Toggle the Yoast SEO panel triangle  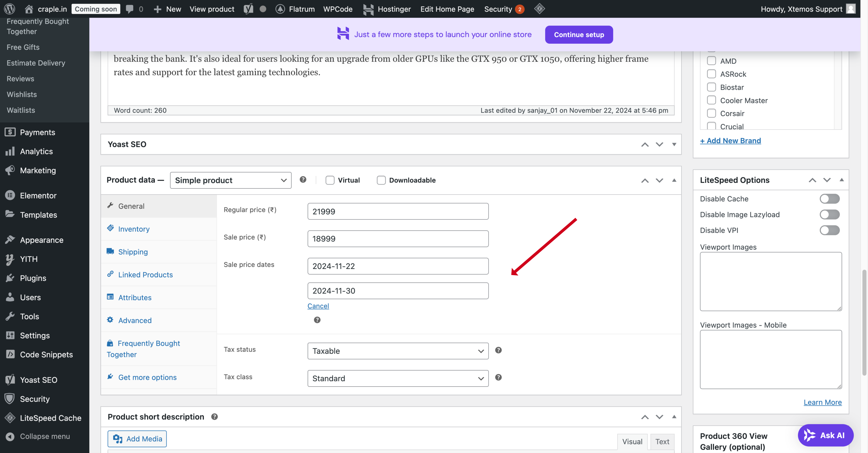pos(674,144)
